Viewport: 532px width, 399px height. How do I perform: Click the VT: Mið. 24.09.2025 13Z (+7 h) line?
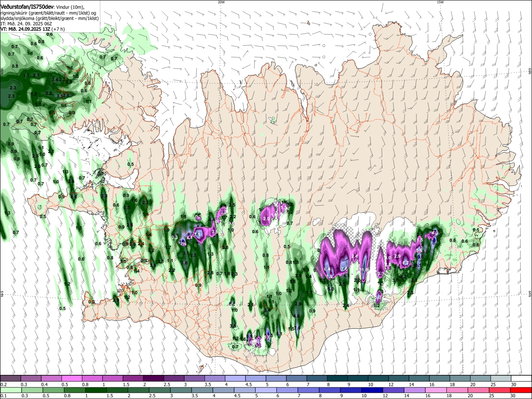(x=32, y=29)
